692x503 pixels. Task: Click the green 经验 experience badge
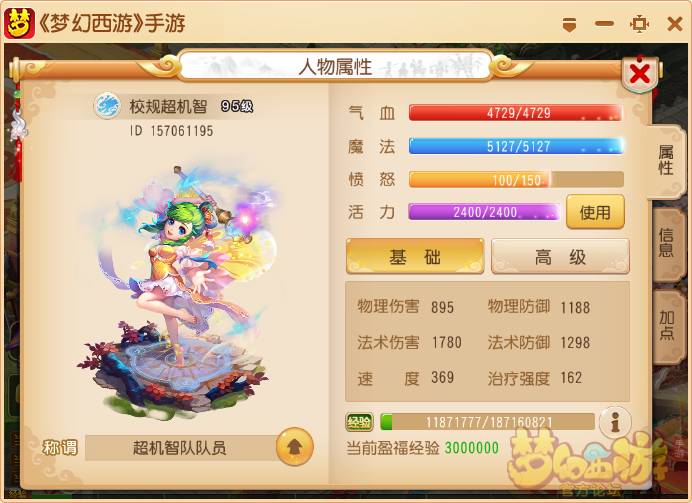tap(359, 422)
